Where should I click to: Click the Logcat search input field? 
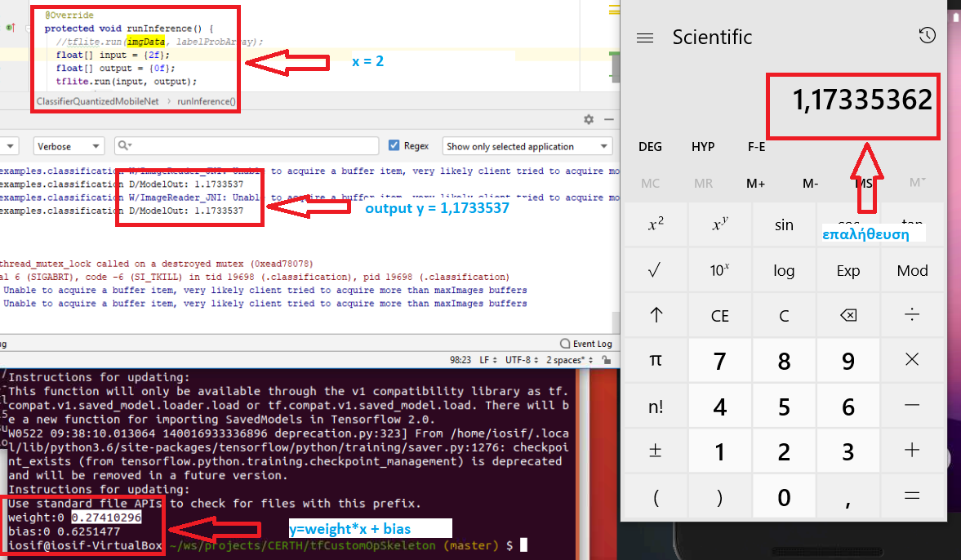(247, 146)
